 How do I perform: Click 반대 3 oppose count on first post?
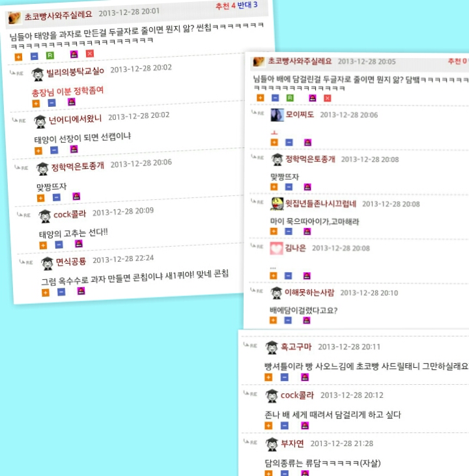248,5
